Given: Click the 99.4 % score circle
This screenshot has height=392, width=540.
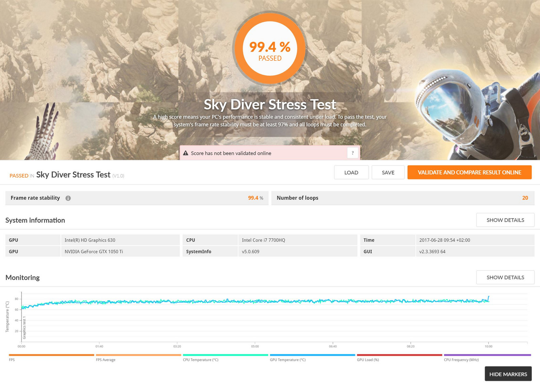Looking at the screenshot, I should pyautogui.click(x=270, y=49).
